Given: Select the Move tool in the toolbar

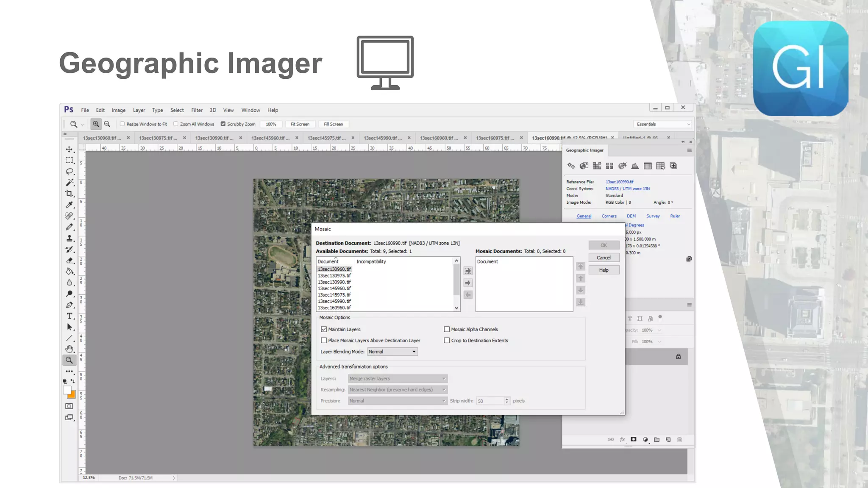Looking at the screenshot, I should [x=69, y=150].
